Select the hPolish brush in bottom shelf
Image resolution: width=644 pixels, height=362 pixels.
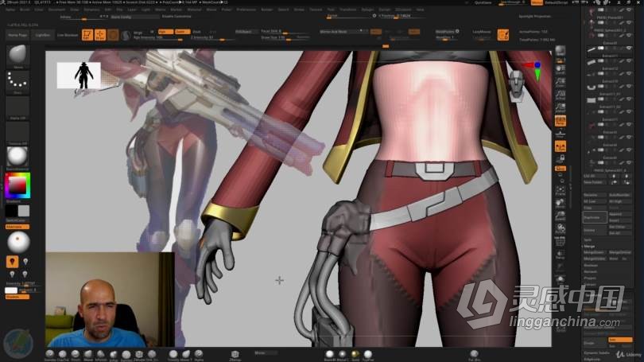click(101, 355)
